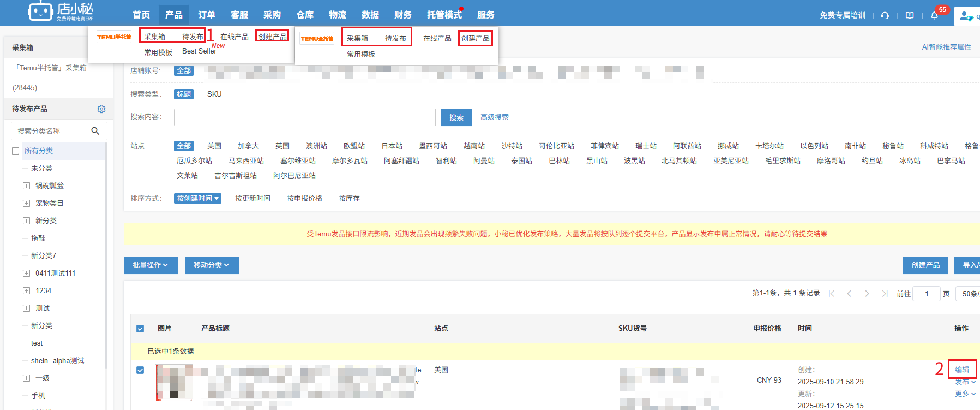Click the TEMU全托管 logo in menu

click(317, 38)
